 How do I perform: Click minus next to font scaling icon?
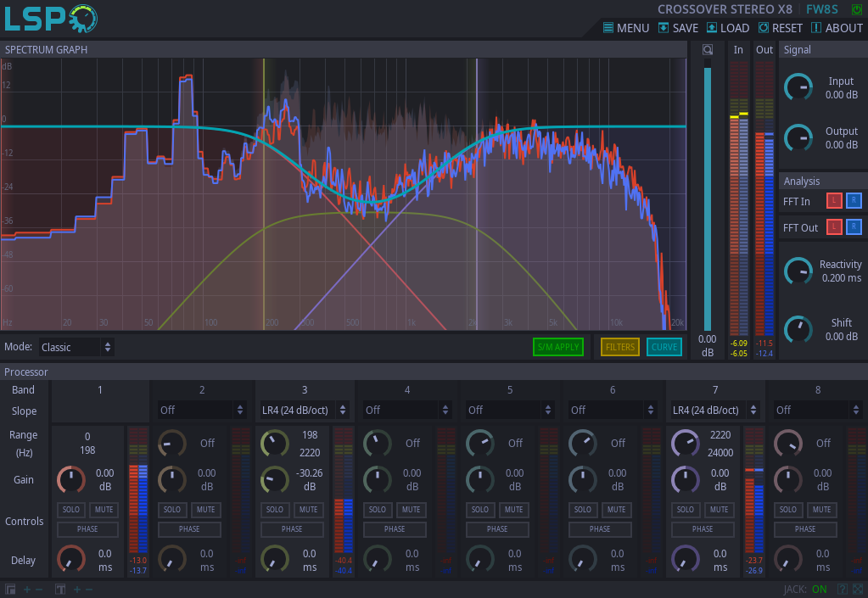(89, 590)
